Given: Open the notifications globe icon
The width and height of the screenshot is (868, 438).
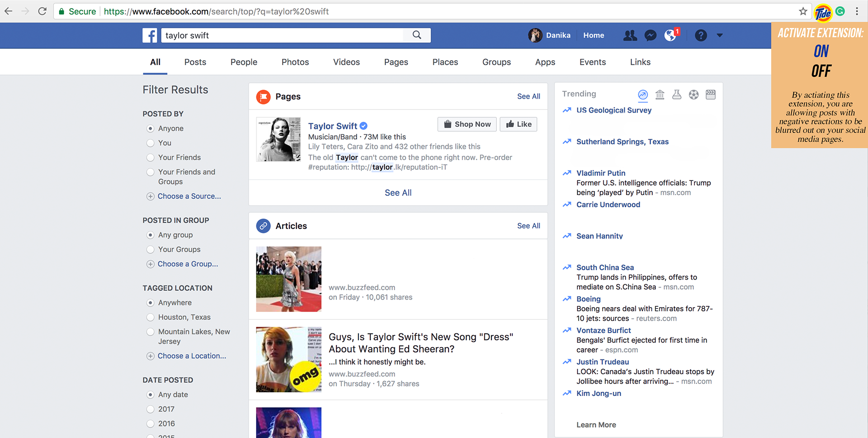Looking at the screenshot, I should pos(670,35).
